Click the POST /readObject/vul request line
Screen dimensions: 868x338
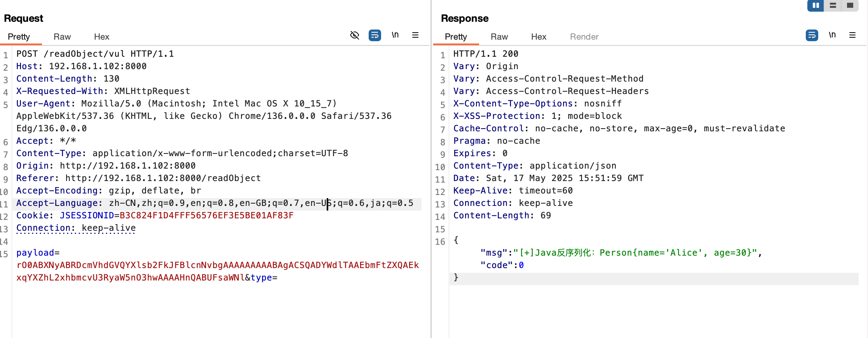click(95, 54)
